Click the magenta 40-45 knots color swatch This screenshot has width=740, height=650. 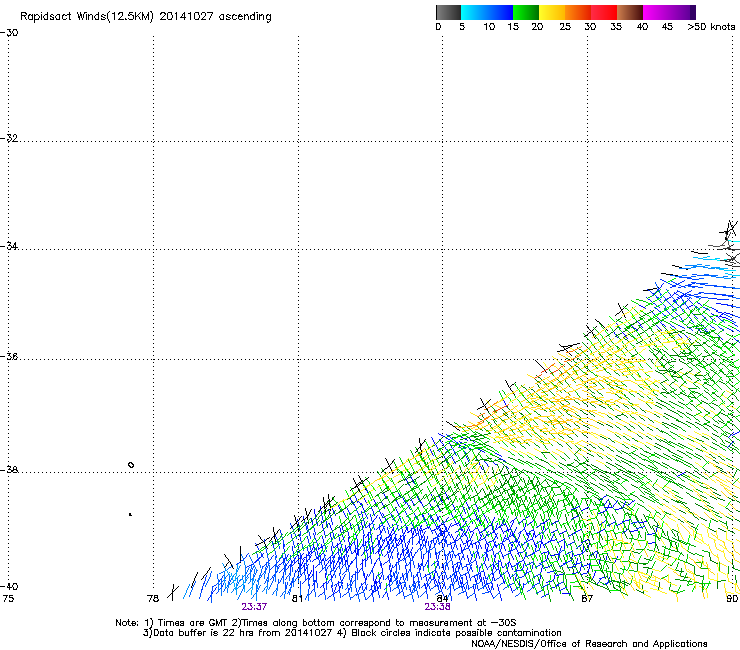click(x=656, y=12)
